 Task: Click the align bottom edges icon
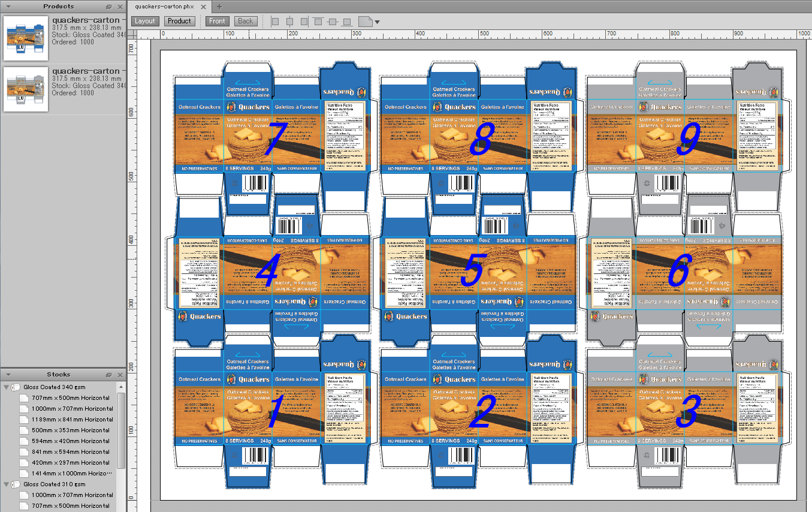coord(346,22)
